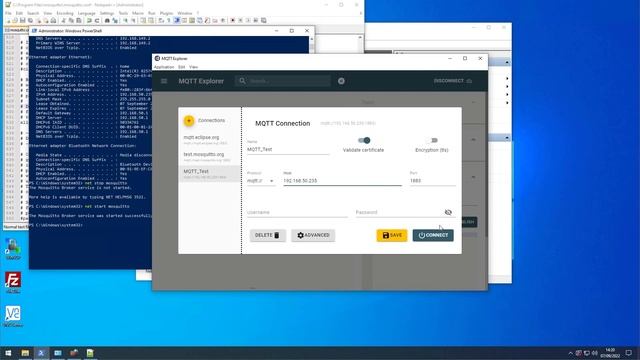Screen dimensions: 640x360
Task: Open the top desktop shortcut above FileZilla
Action: tap(13, 249)
